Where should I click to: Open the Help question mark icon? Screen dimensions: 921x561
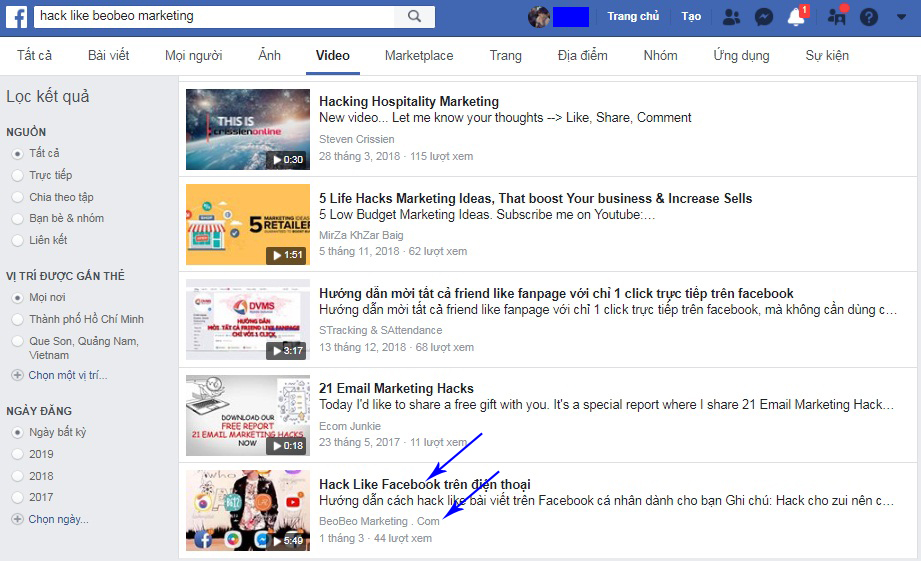(x=869, y=17)
